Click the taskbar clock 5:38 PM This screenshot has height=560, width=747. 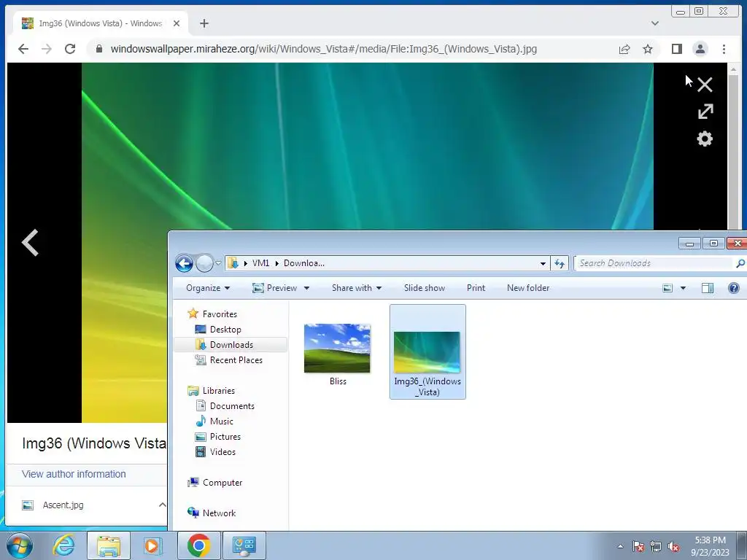710,540
